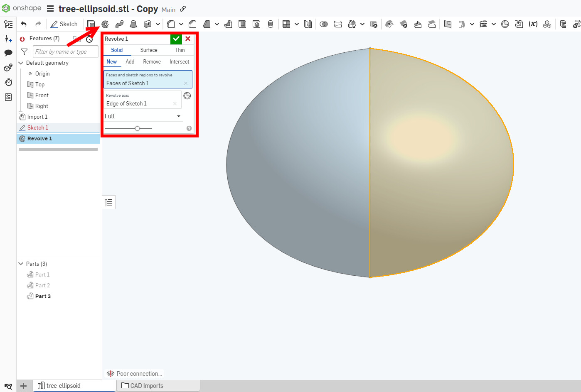Screen dimensions: 581x392
Task: Confirm the Revolve 1 feature with green checkmark
Action: point(176,39)
